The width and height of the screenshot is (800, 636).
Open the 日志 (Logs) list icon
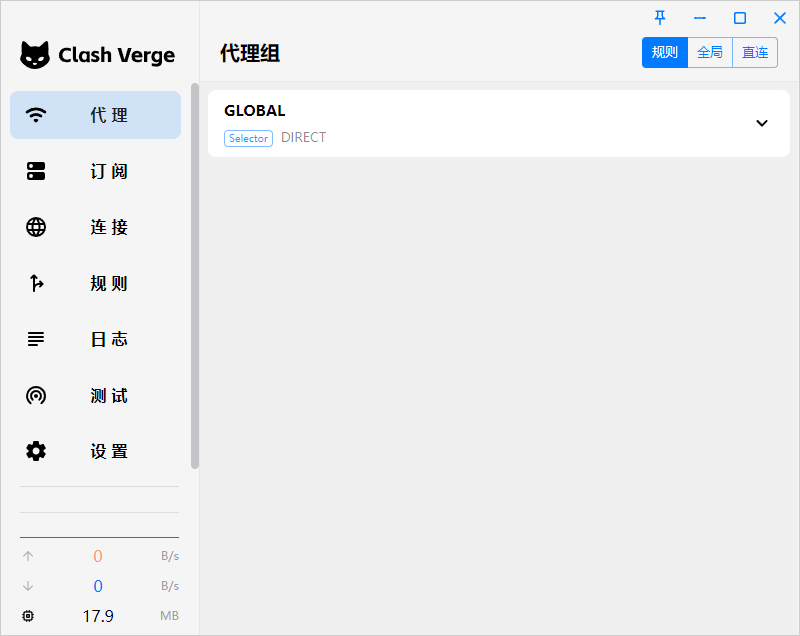point(36,339)
